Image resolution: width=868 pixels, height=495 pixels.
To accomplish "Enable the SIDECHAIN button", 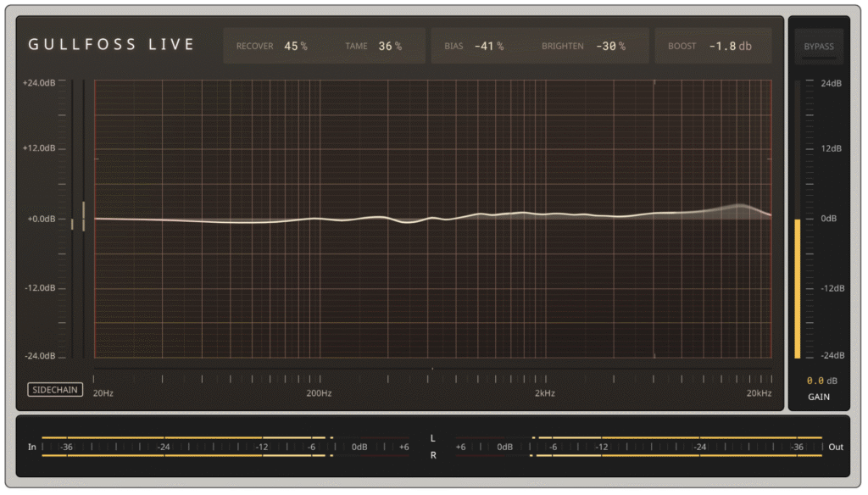I will (54, 390).
